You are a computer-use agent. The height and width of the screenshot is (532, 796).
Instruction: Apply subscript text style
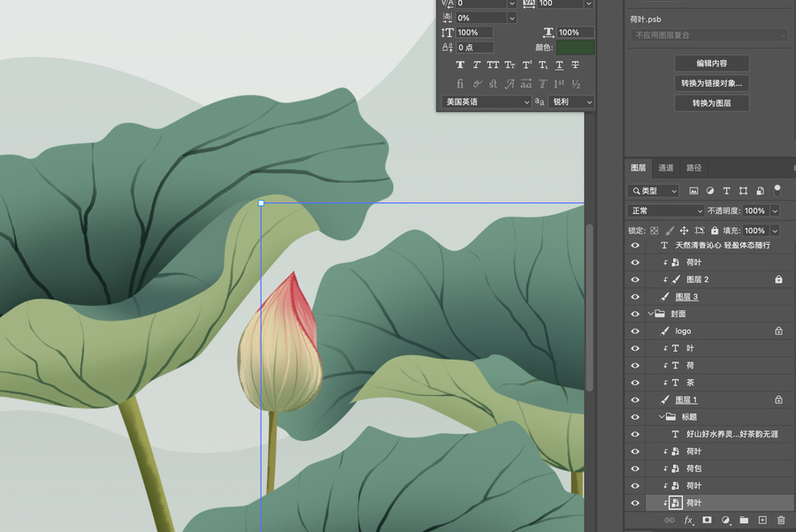tap(543, 65)
